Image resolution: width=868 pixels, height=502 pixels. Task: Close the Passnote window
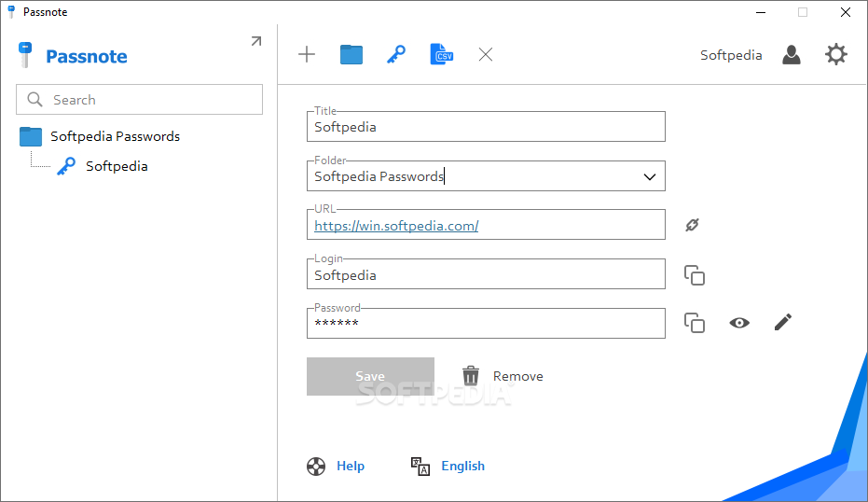point(845,12)
